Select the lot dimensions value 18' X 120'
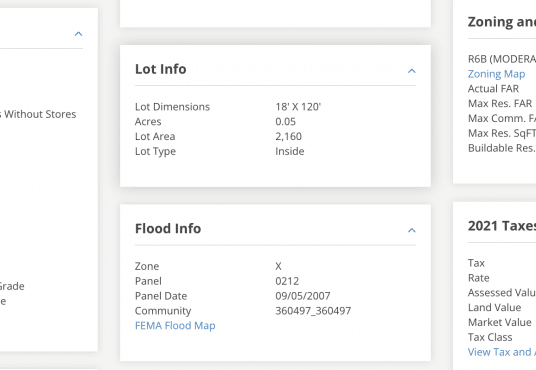The width and height of the screenshot is (536, 370). (298, 107)
